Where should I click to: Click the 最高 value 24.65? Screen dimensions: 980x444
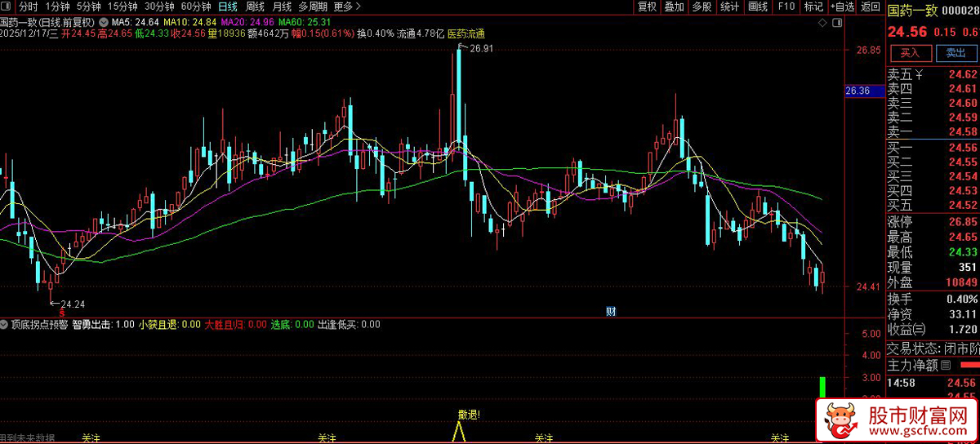[x=963, y=238]
